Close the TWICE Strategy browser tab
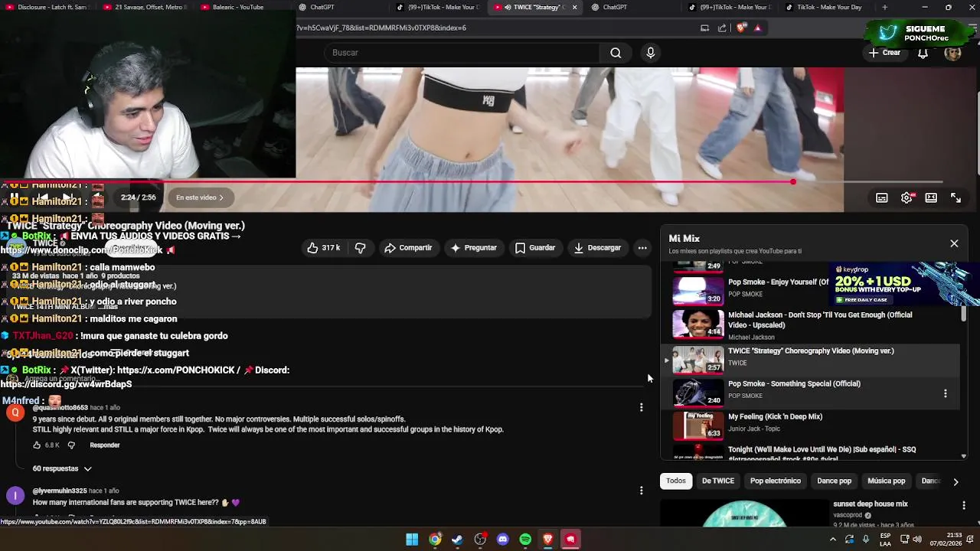 pos(574,7)
